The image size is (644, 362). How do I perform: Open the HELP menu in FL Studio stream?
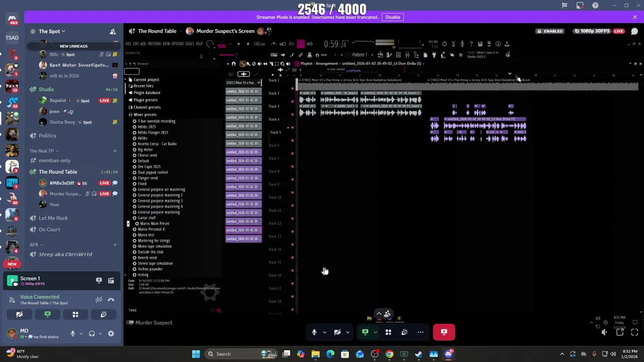199,44
